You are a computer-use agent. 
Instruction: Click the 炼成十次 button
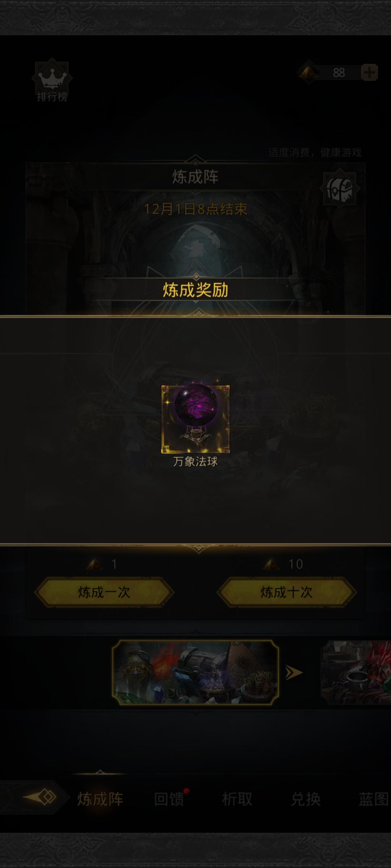point(286,592)
